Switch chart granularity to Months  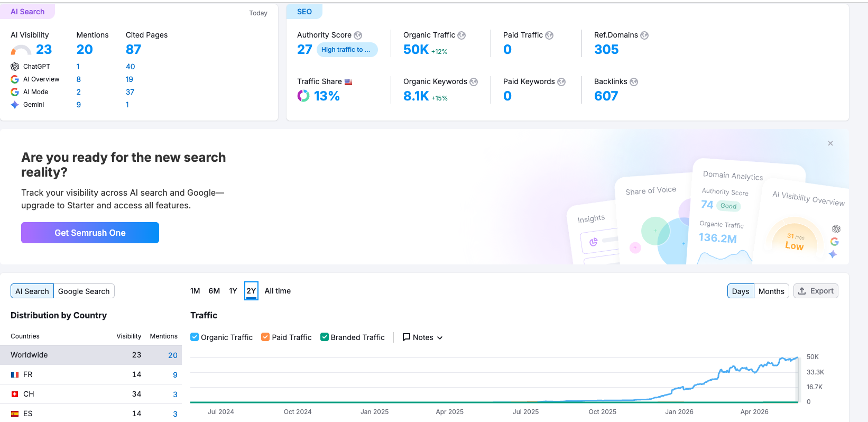coord(771,291)
